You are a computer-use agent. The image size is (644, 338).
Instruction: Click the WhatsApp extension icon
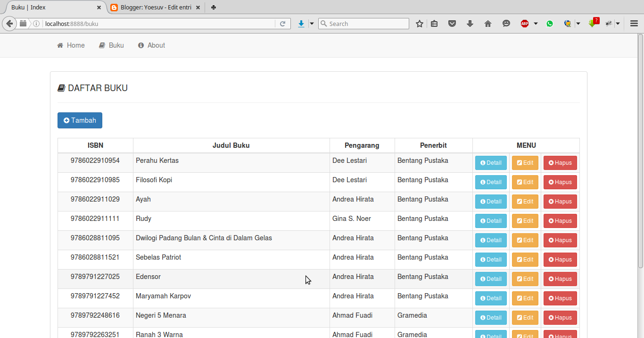click(550, 23)
